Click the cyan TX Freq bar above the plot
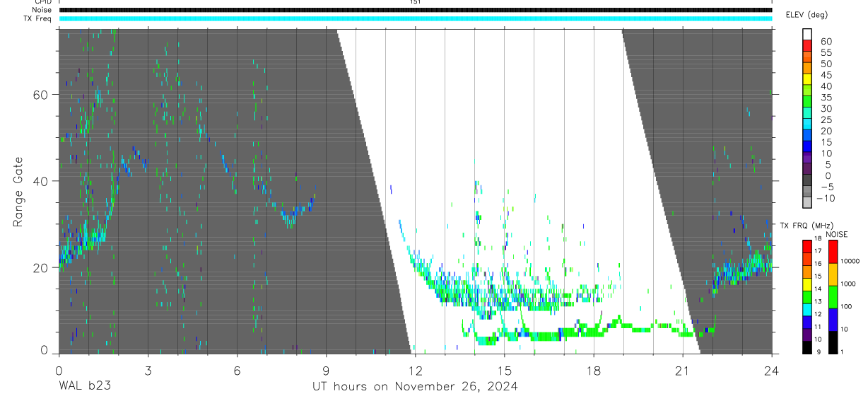This screenshot has width=868, height=401. 416,18
